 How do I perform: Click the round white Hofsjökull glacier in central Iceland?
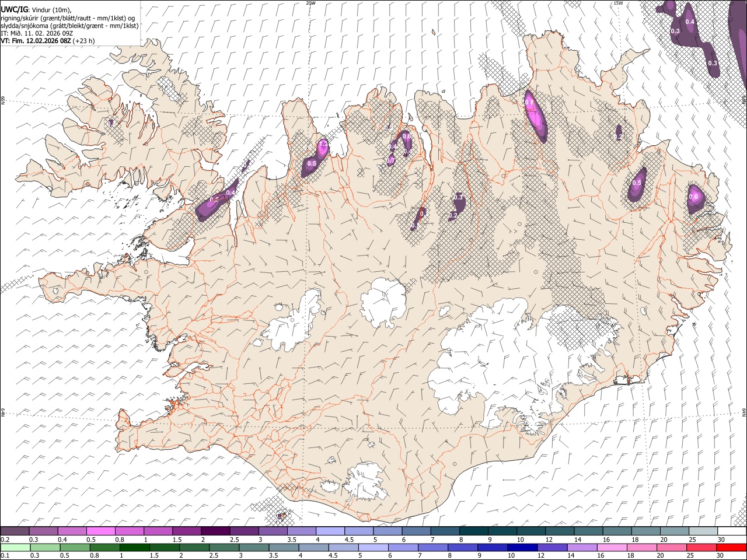point(383,303)
